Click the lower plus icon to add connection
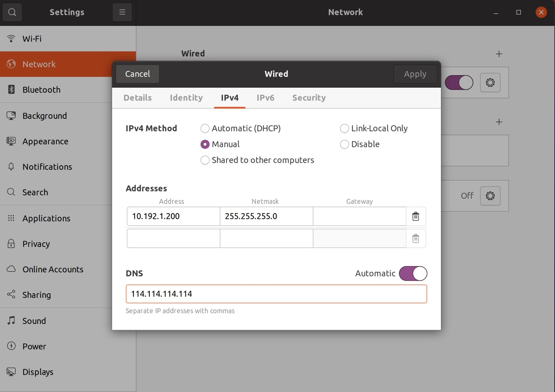 point(499,122)
